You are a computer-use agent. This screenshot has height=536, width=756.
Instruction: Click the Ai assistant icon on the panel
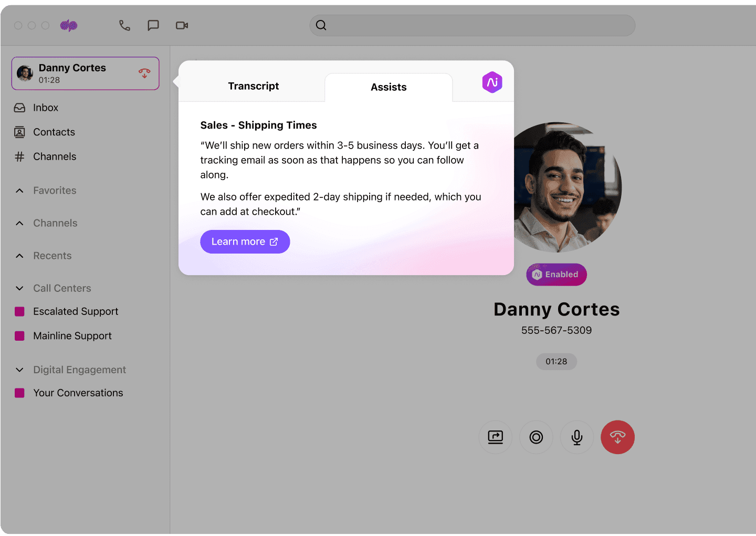pyautogui.click(x=492, y=82)
